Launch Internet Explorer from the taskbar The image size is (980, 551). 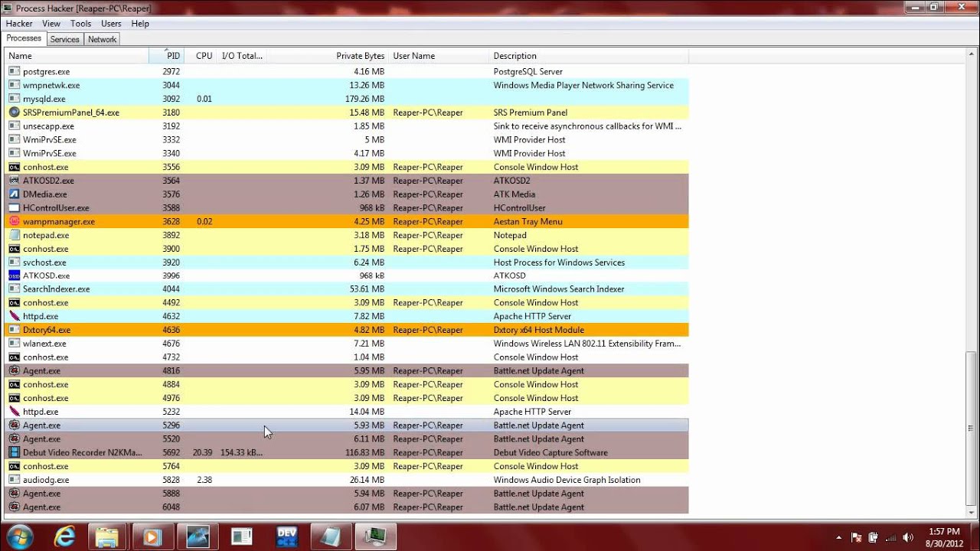[x=65, y=536]
